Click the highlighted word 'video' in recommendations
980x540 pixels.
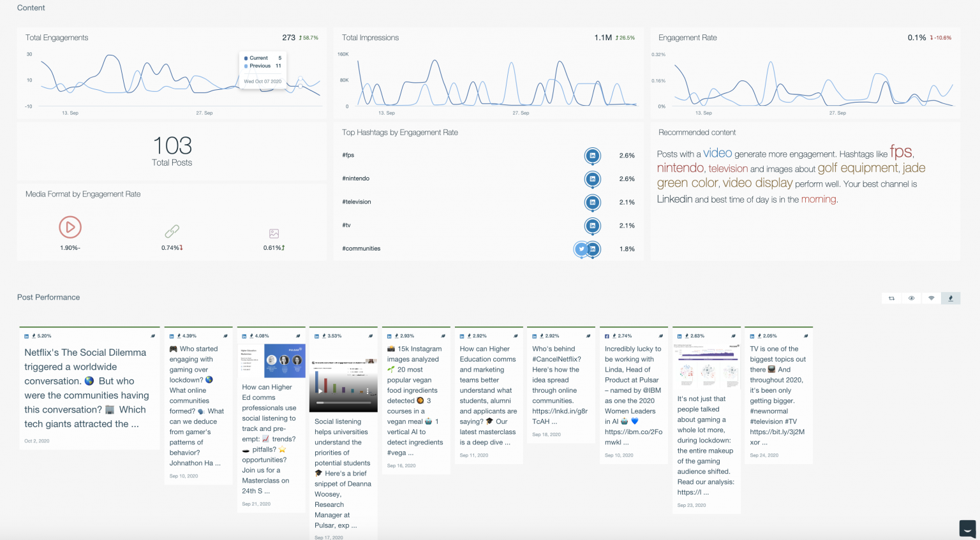(717, 153)
